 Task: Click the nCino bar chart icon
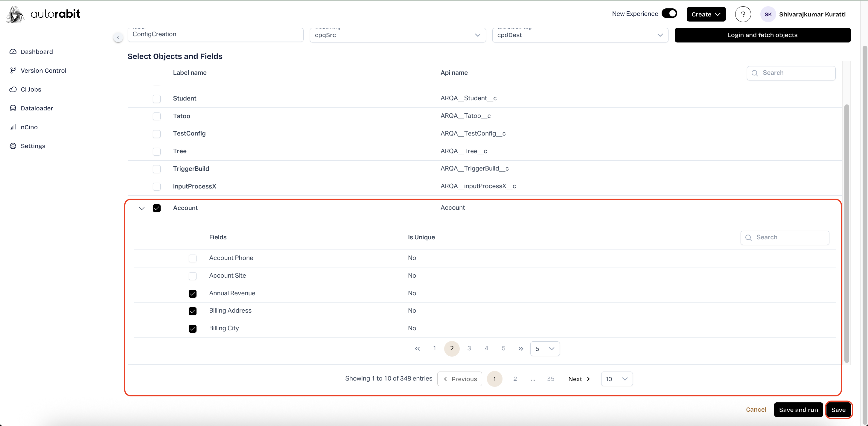tap(13, 127)
